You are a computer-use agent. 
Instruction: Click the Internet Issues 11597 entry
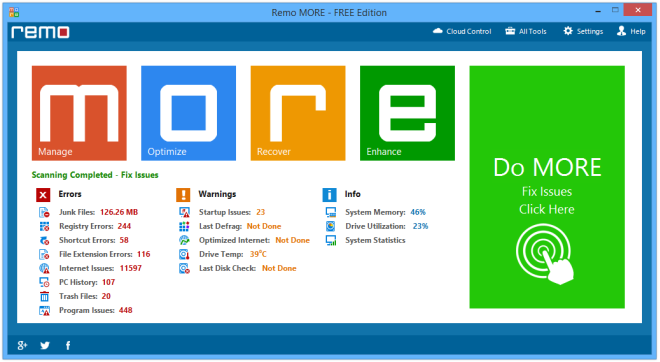100,268
